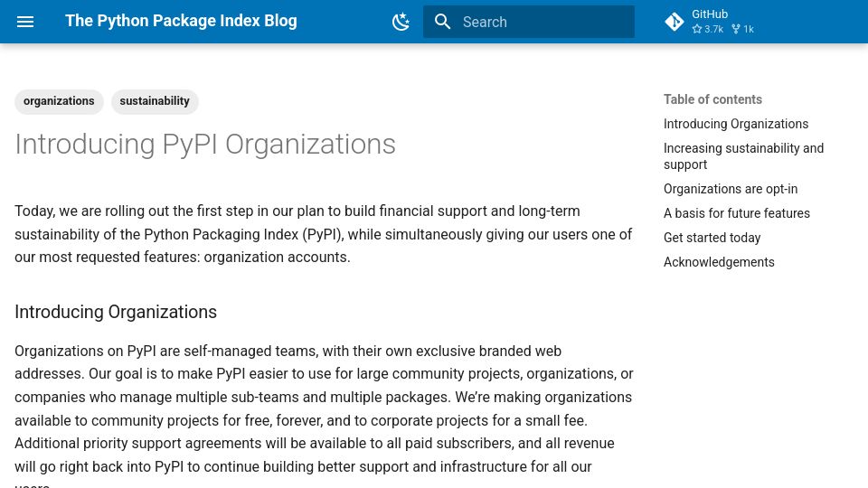This screenshot has height=488, width=868.
Task: Click the Introducing PyPI Organizations headline
Action: [x=205, y=145]
